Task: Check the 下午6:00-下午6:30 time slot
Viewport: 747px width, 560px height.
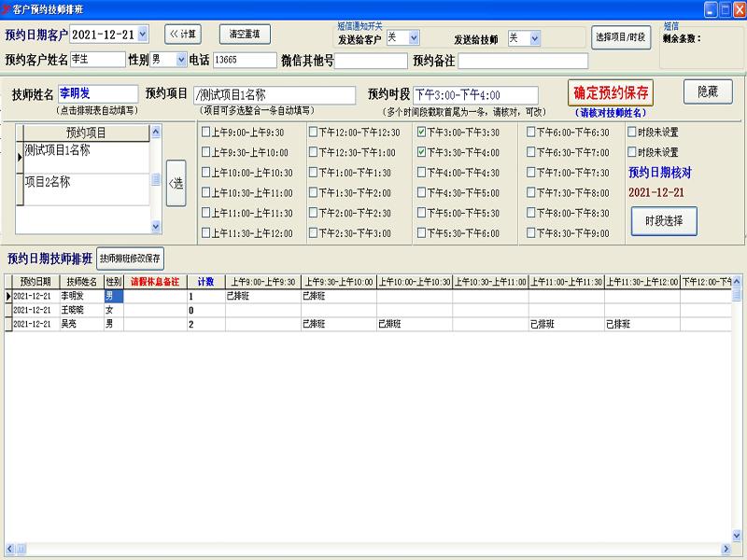Action: click(x=530, y=132)
